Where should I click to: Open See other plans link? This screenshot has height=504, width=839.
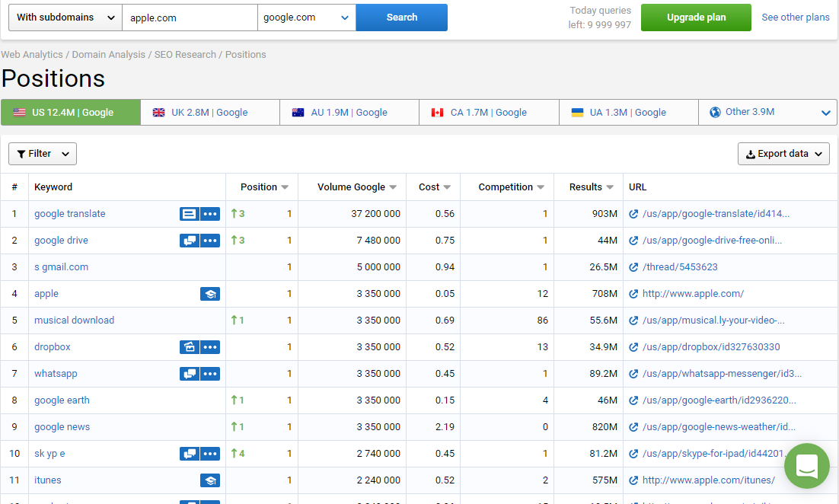[796, 17]
